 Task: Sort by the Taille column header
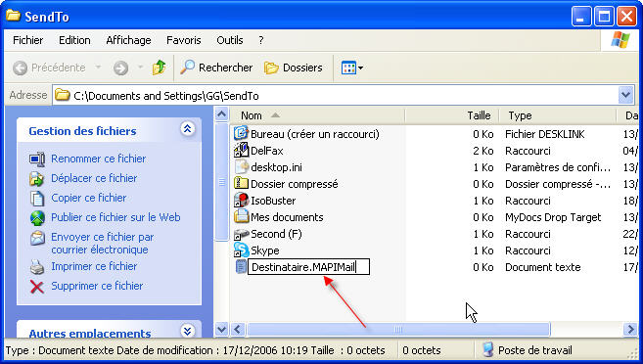[452, 115]
